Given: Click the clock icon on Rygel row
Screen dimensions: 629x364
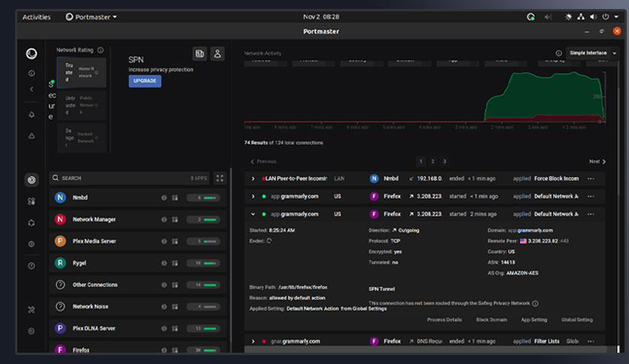Looking at the screenshot, I should click(164, 263).
